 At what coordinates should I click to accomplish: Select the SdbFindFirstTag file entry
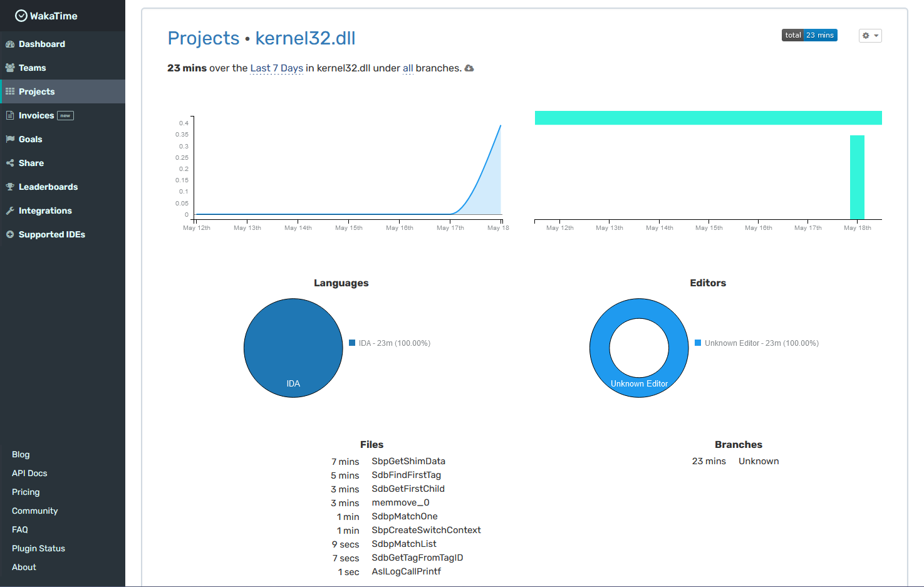406,475
